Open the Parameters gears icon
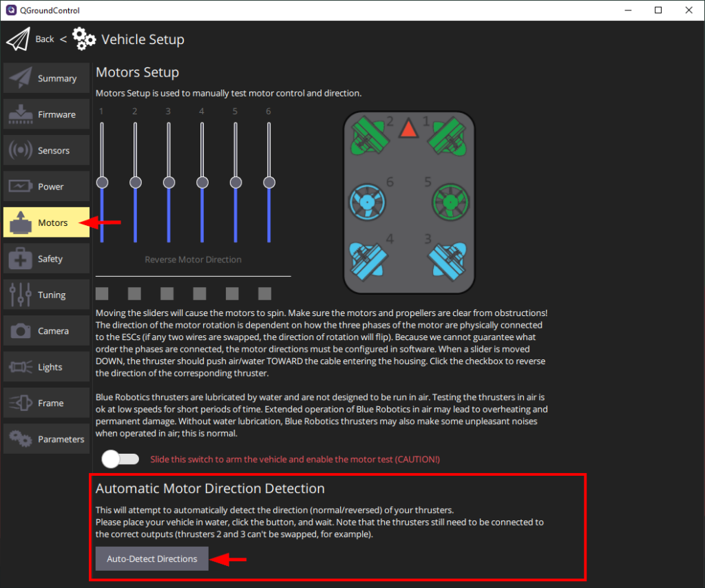The height and width of the screenshot is (588, 705). [19, 439]
